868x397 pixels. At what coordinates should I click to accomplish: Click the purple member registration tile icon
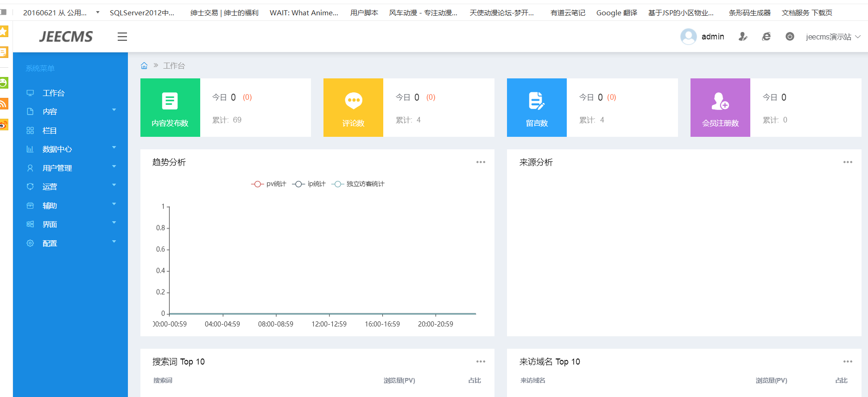pyautogui.click(x=720, y=101)
